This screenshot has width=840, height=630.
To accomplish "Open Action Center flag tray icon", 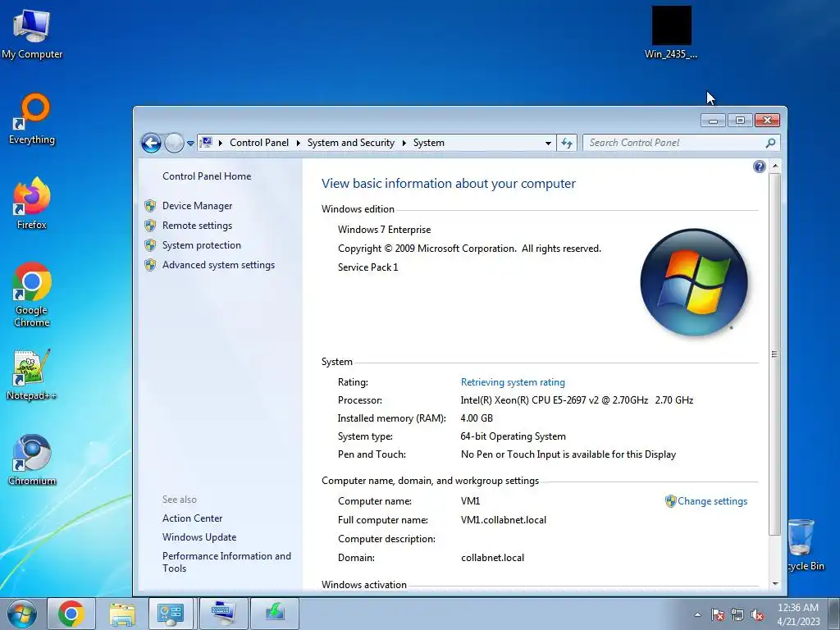I will click(x=718, y=615).
